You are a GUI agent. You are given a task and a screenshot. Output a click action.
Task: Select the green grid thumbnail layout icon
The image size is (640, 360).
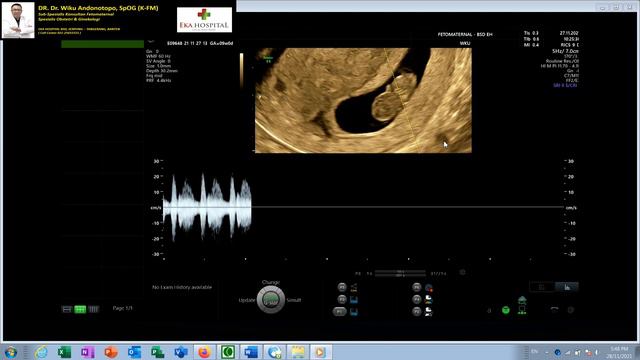[x=80, y=309]
